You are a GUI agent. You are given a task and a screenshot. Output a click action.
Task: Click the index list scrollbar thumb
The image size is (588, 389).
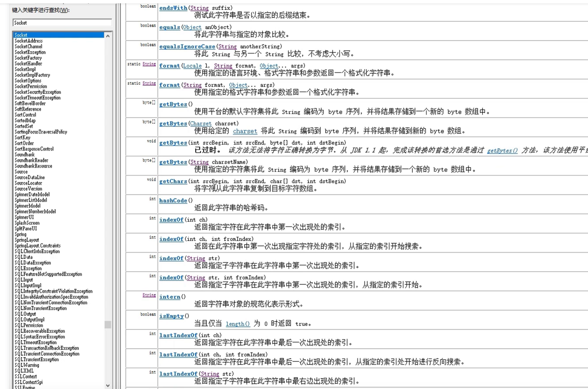[108, 324]
